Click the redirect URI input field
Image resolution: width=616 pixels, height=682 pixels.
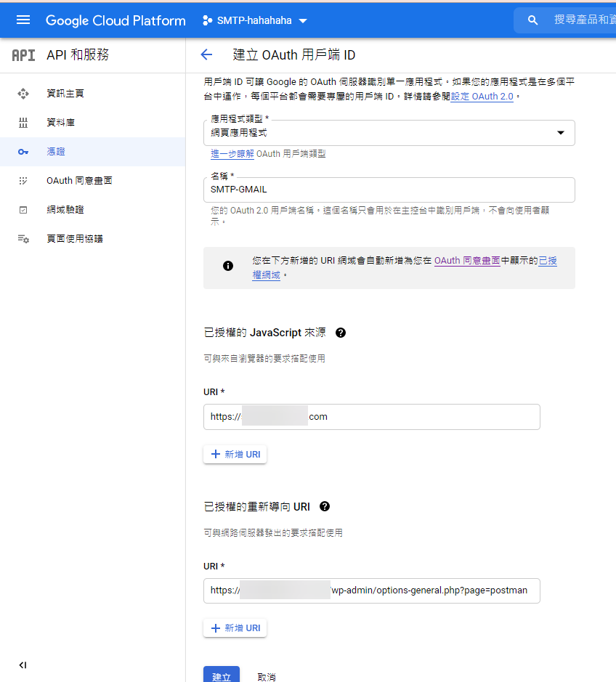pyautogui.click(x=372, y=590)
